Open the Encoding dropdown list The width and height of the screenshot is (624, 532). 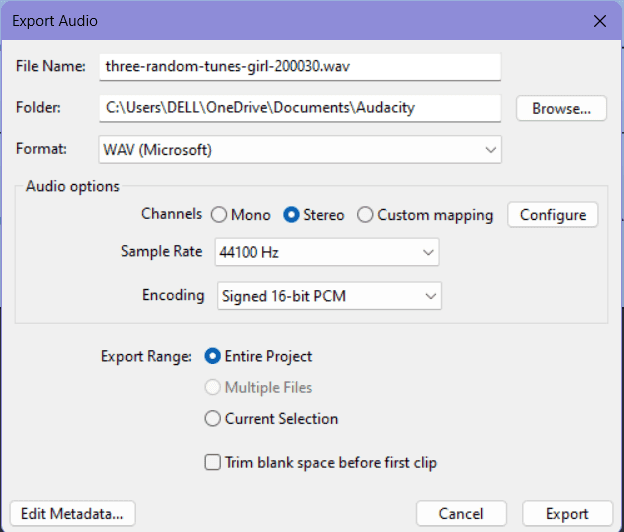pos(329,296)
